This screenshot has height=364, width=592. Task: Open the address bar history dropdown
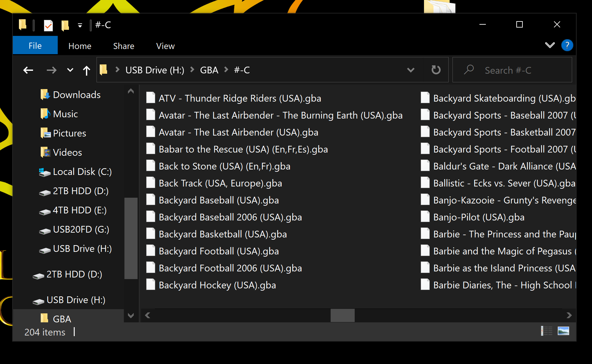[410, 70]
